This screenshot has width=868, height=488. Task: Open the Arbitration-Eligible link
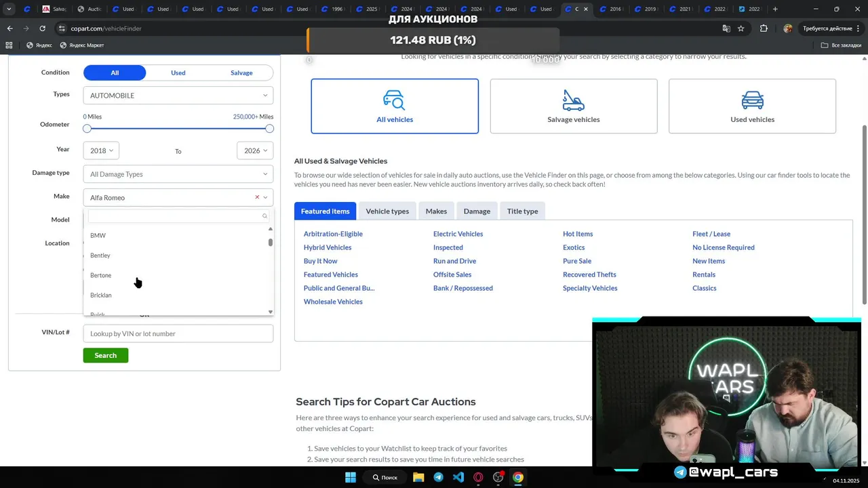point(333,234)
